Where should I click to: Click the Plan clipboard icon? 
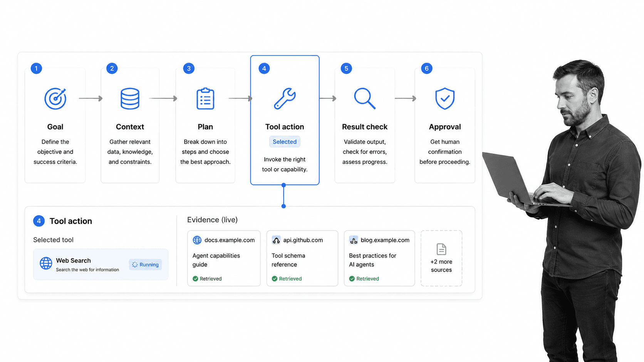205,98
